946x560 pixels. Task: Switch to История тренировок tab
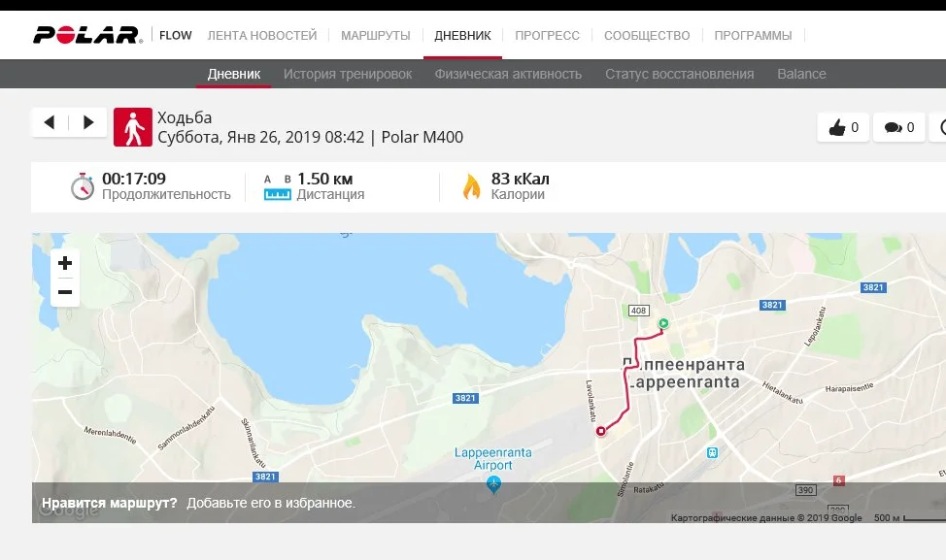click(348, 74)
